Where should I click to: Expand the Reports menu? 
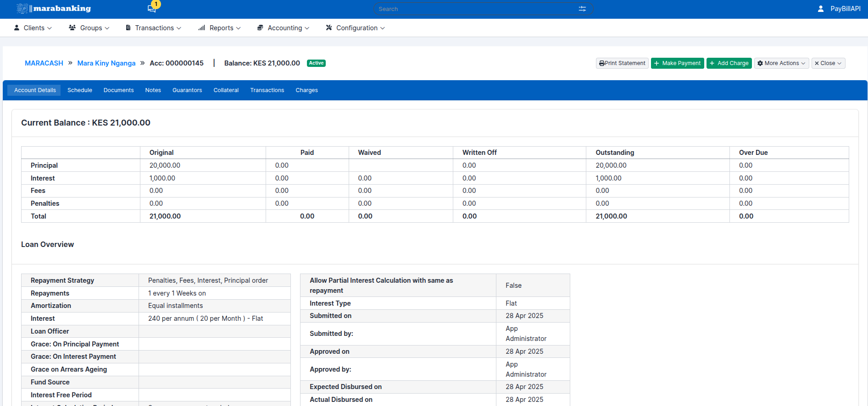220,28
